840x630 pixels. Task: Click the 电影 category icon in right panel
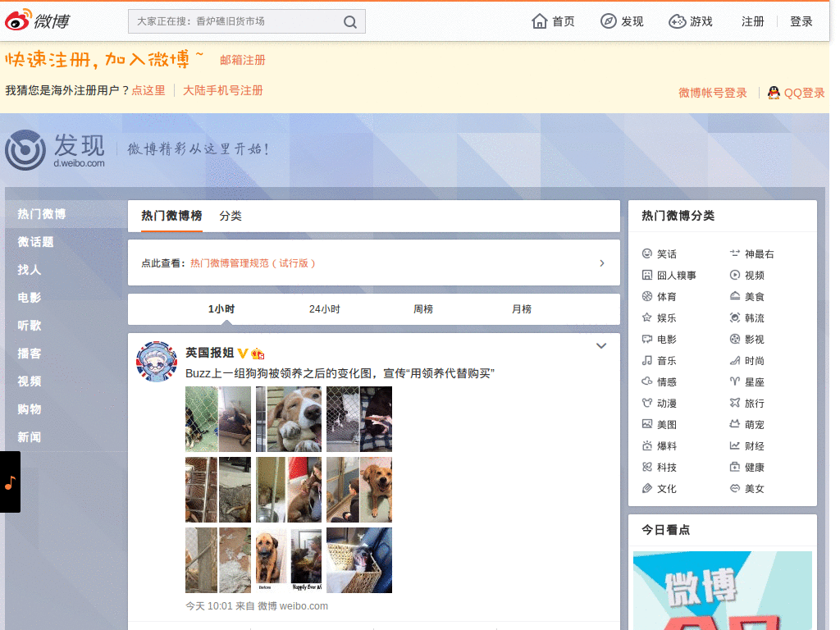647,339
